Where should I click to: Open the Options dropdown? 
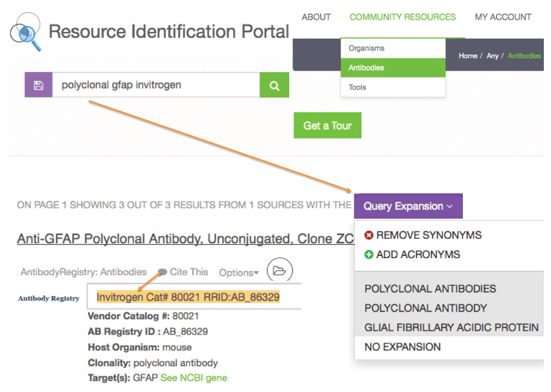[239, 273]
